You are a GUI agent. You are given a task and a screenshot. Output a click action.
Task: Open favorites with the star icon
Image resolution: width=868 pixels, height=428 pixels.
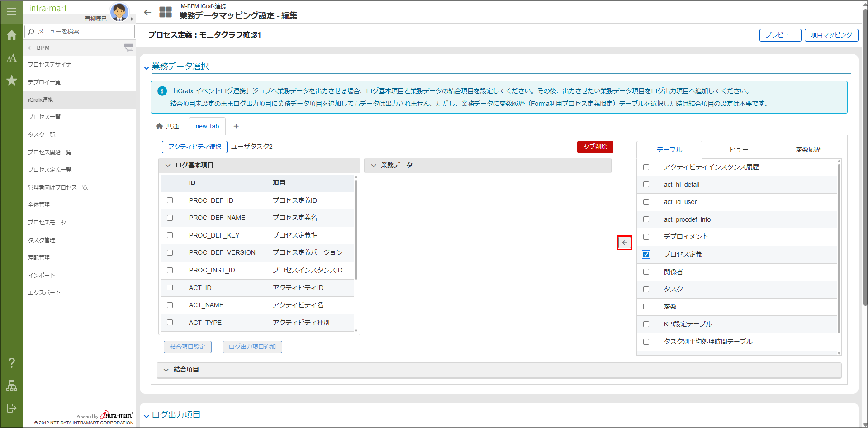pos(12,81)
